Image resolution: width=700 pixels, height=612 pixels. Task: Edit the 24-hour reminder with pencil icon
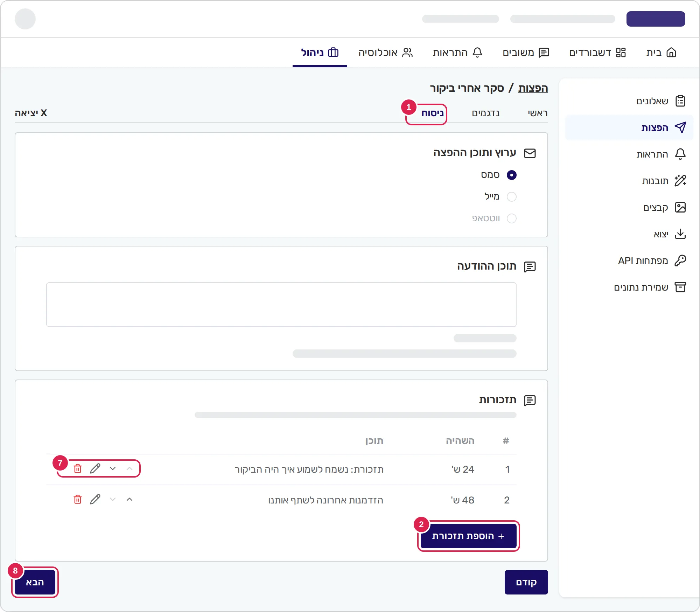(x=95, y=468)
